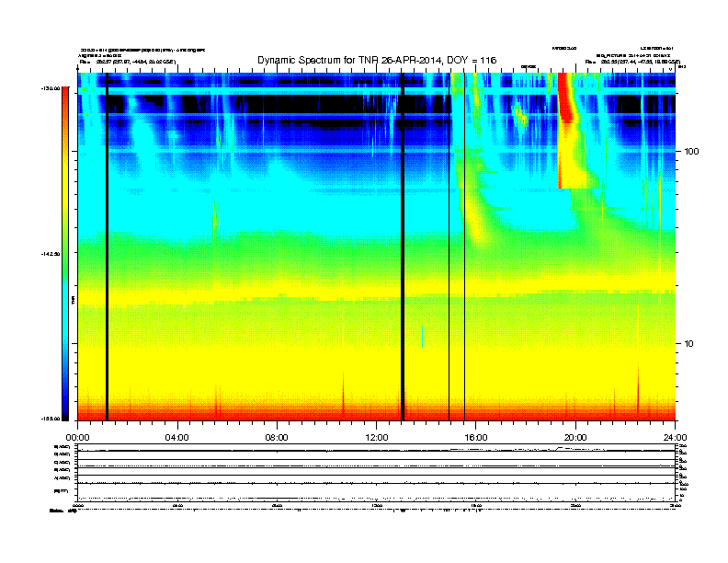Click the 10 frequency axis label
This screenshot has width=728, height=563.
(x=689, y=344)
